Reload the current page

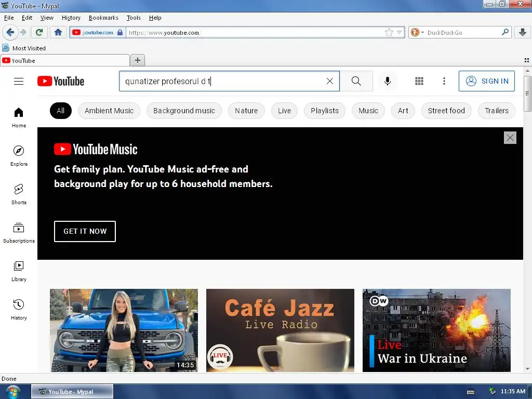click(x=39, y=32)
